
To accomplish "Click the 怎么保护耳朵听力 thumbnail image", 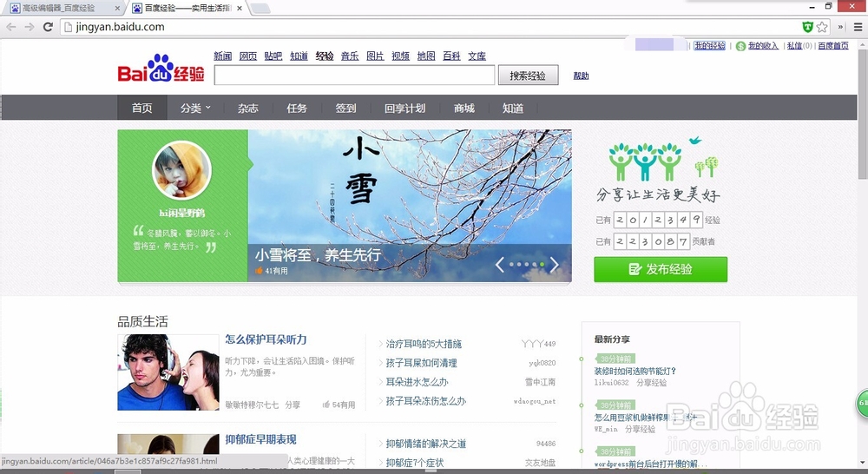I will [168, 372].
